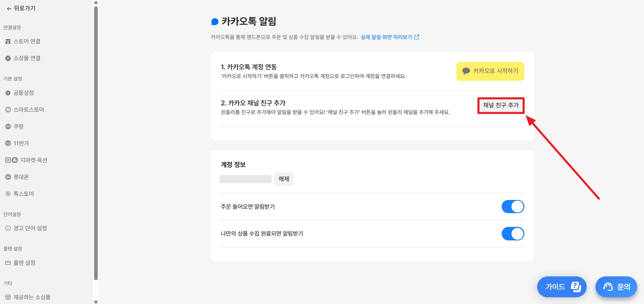The image size is (644, 304).
Task: Click the Coupang icon beside 쿠팡
Action: click(x=8, y=127)
